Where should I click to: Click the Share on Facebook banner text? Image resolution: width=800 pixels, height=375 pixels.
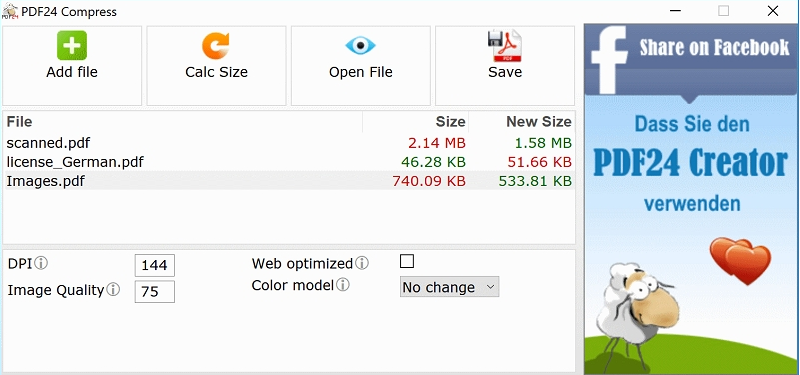714,47
